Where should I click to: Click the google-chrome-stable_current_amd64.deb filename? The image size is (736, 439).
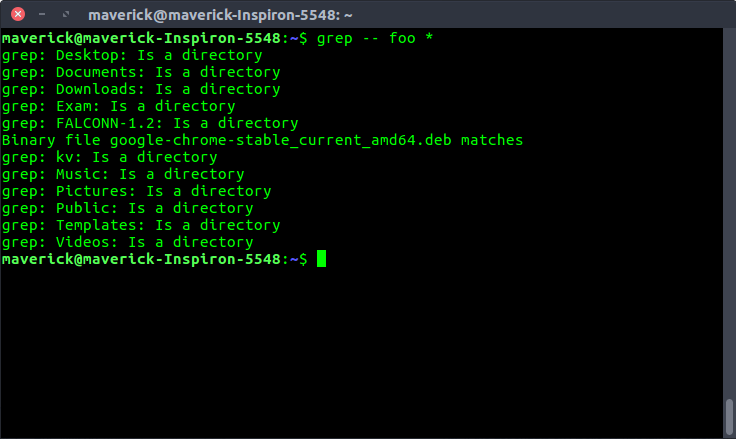point(281,140)
